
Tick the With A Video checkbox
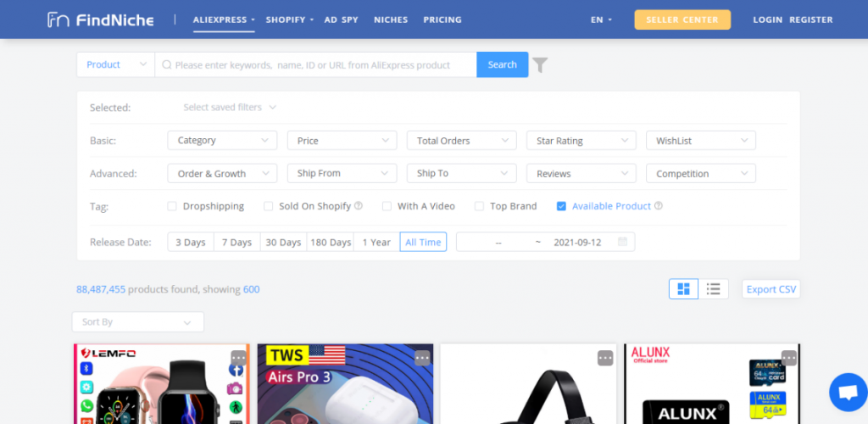coord(387,206)
